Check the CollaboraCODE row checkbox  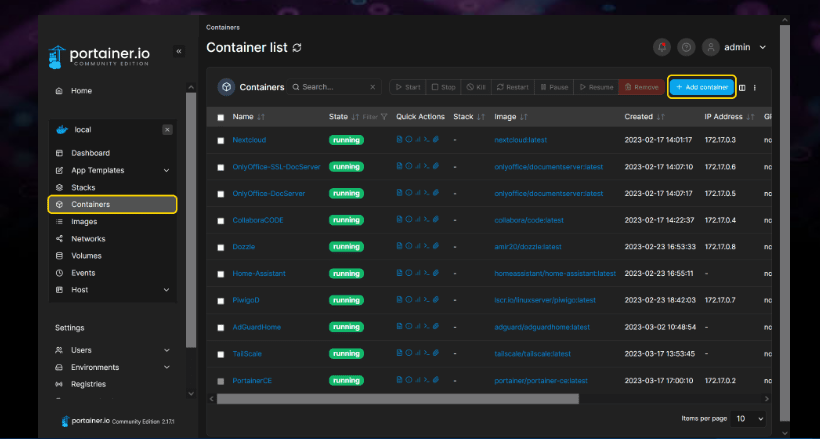[x=221, y=221]
